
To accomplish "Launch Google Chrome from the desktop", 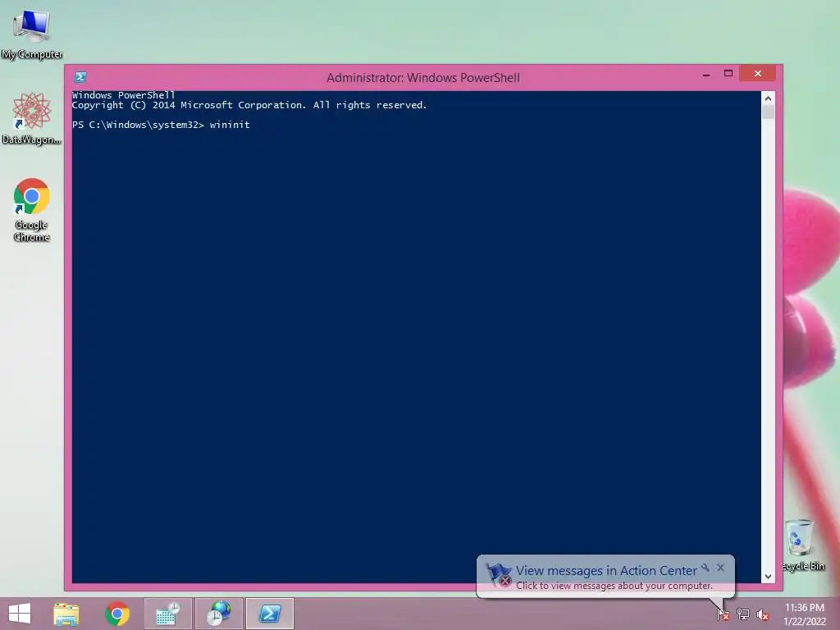I will point(32,210).
